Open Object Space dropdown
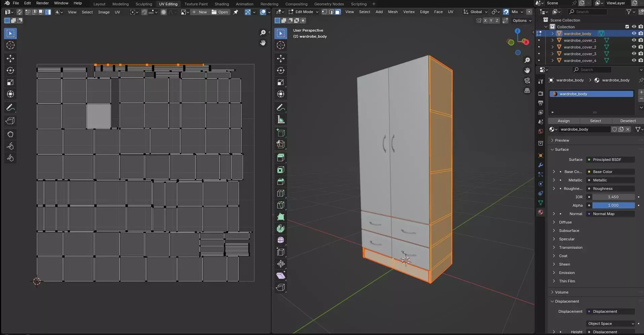 click(x=610, y=324)
